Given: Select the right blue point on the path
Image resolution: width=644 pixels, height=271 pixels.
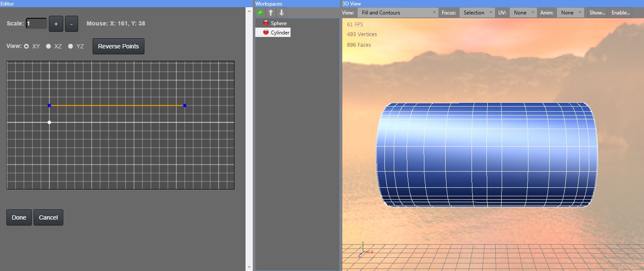Looking at the screenshot, I should pos(184,105).
